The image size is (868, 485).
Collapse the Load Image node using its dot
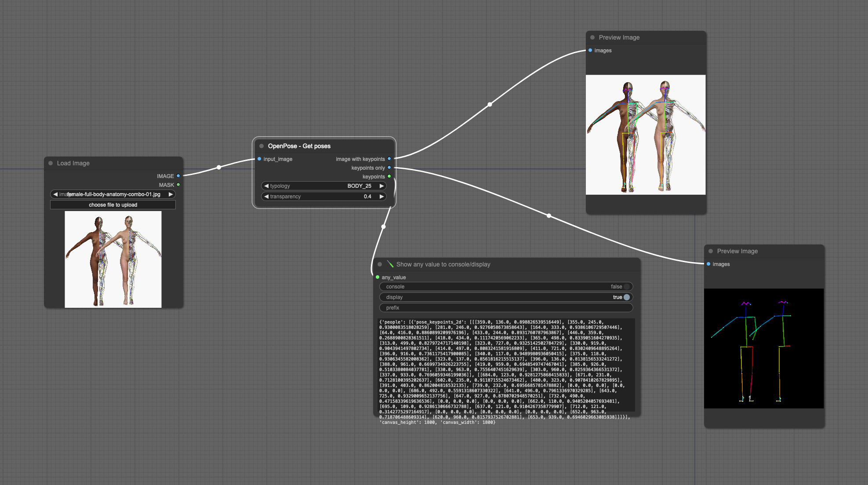(x=51, y=163)
